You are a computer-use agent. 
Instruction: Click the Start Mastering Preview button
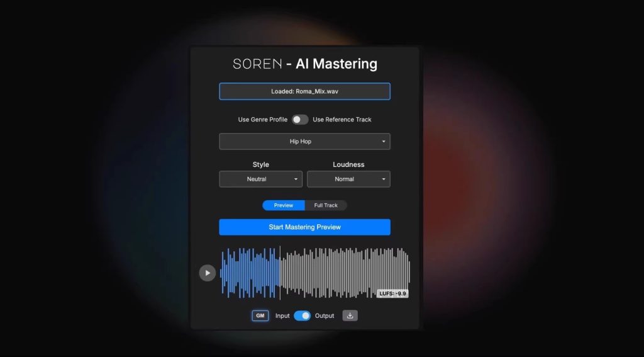point(304,227)
